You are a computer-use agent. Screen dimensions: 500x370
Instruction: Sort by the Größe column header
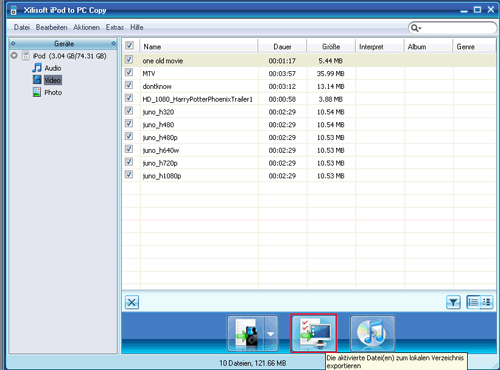point(331,47)
